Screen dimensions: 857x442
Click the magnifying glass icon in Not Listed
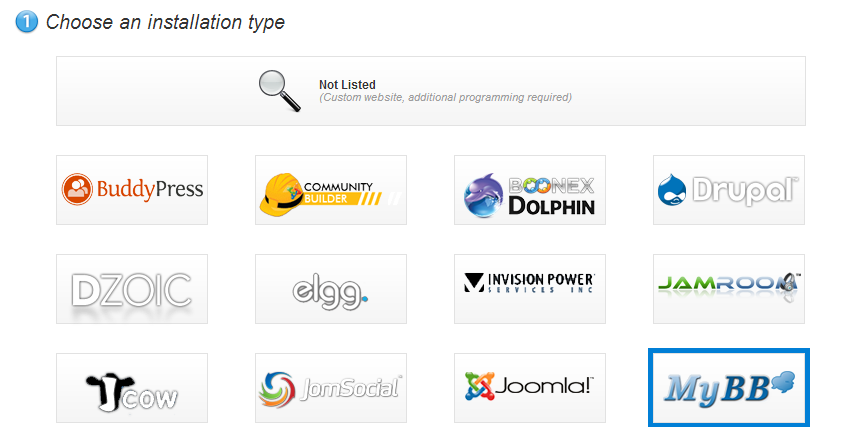[x=280, y=91]
